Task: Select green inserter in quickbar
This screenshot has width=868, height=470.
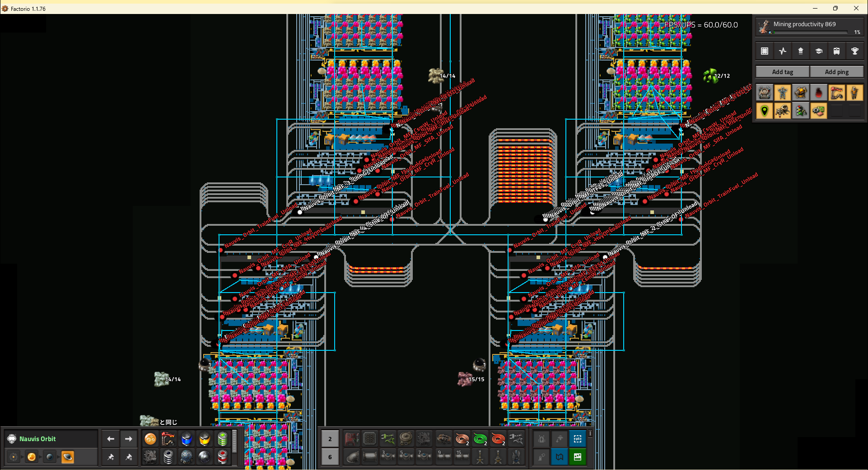Action: [x=388, y=438]
